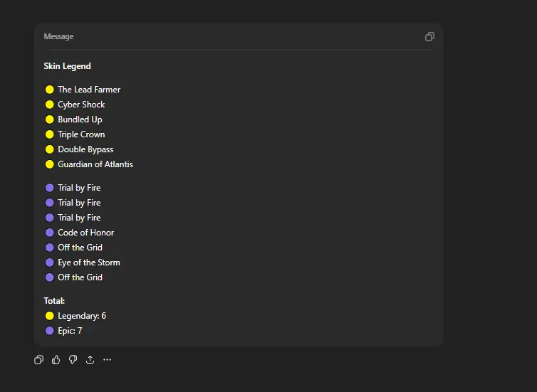Viewport: 537px width, 392px height.
Task: Click the copy icon below the message
Action: pos(39,360)
